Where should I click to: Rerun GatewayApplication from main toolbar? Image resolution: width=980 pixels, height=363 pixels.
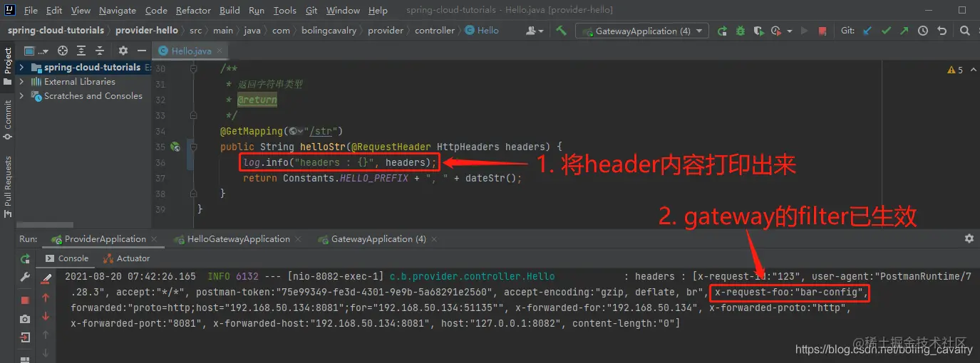[723, 31]
